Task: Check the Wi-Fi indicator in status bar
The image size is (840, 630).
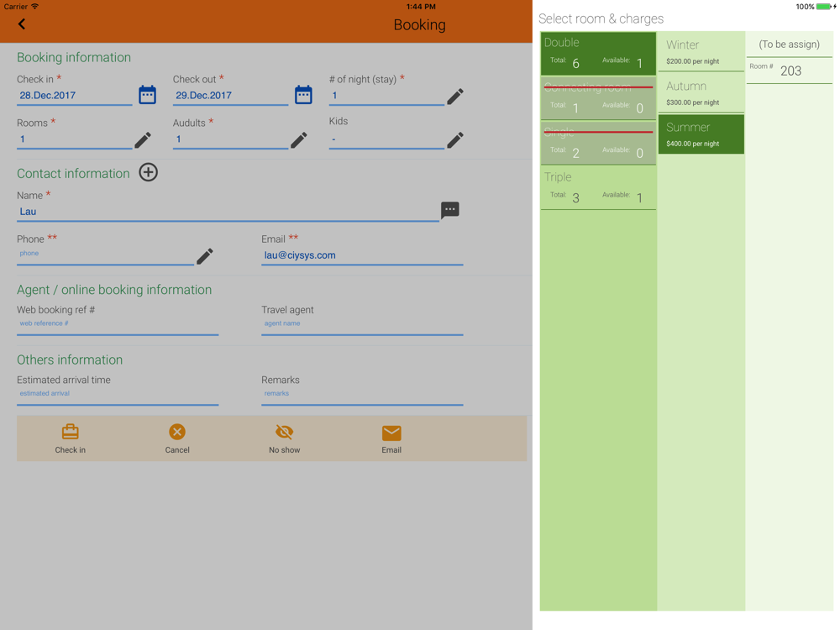Action: (x=34, y=7)
